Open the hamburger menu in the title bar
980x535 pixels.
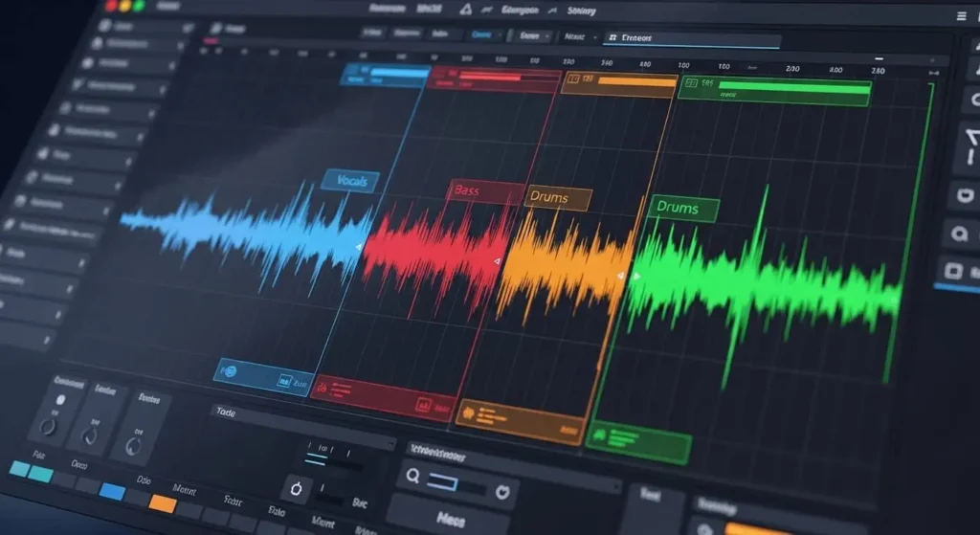(961, 17)
